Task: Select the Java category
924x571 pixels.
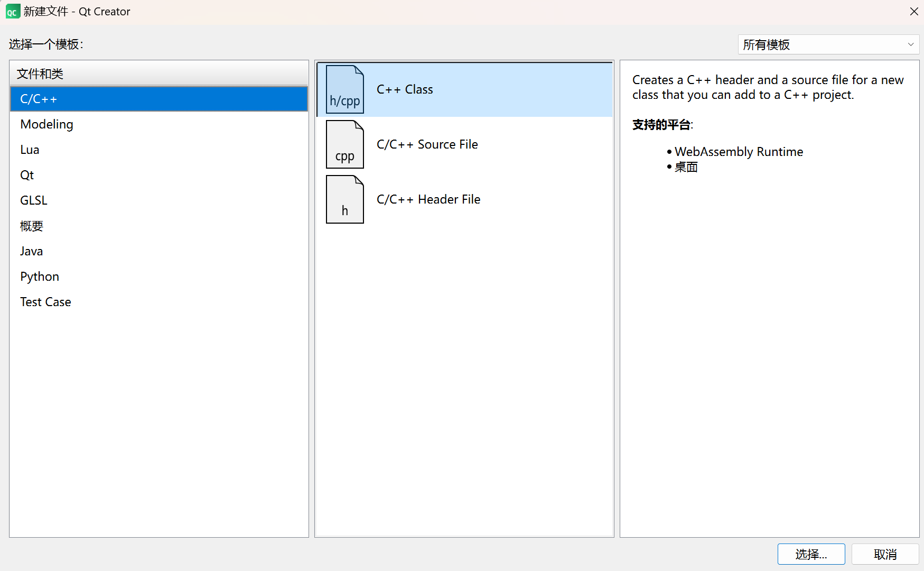Action: 158,251
